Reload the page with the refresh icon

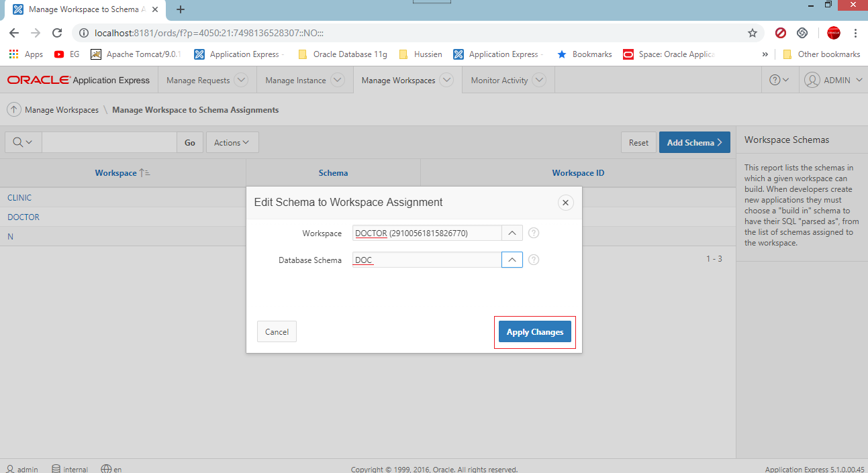coord(56,32)
